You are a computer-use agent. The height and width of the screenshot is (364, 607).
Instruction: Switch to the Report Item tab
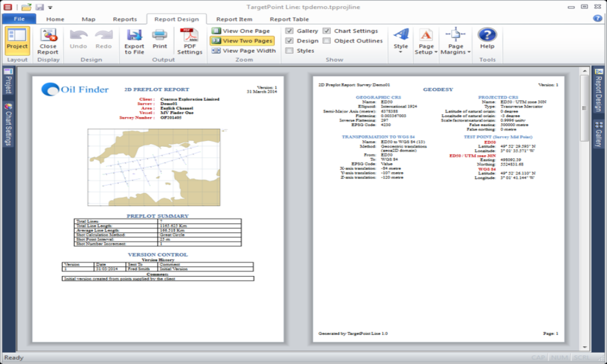tap(234, 19)
